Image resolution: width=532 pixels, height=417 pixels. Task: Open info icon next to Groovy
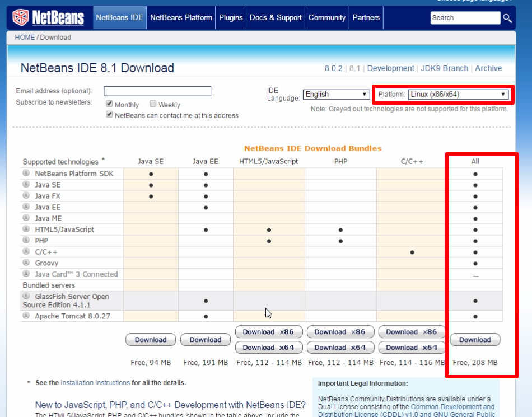(26, 263)
